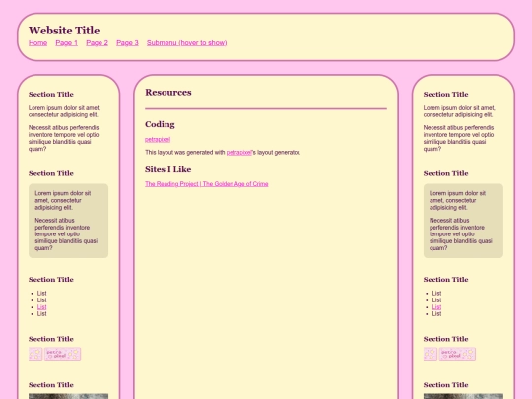This screenshot has width=532, height=399.
Task: Click the Resources heading
Action: coord(168,93)
